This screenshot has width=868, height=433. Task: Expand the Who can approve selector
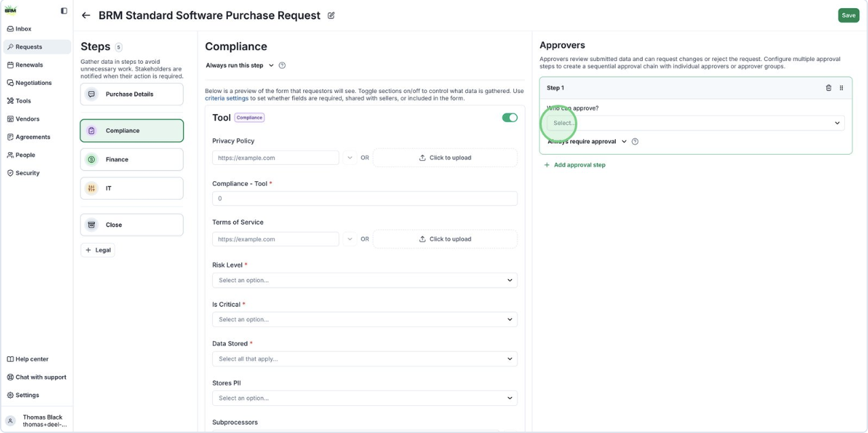(x=695, y=123)
